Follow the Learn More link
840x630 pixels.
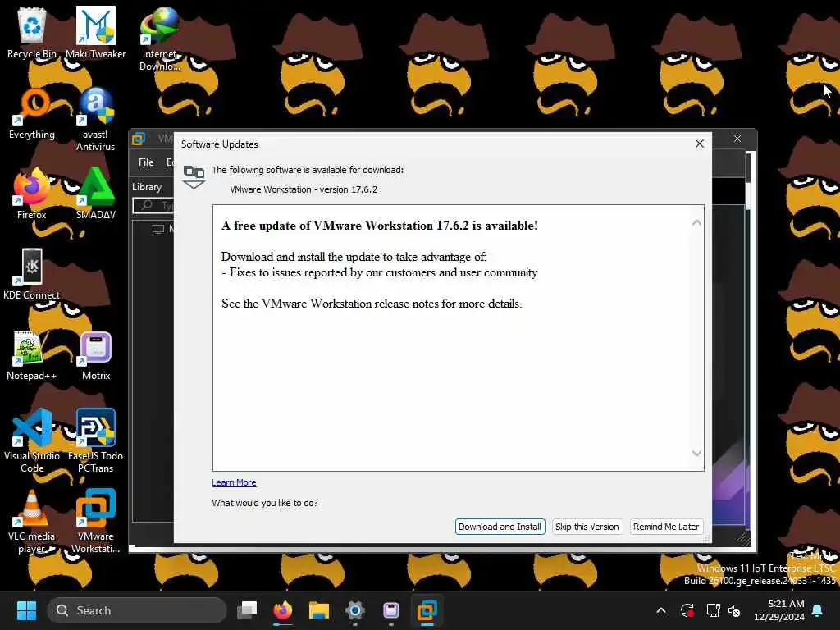(234, 482)
